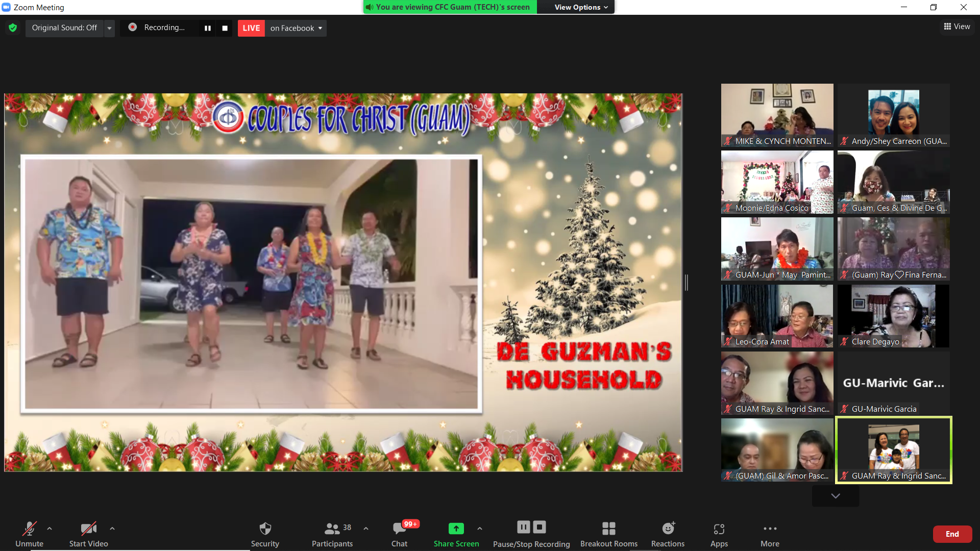The height and width of the screenshot is (551, 980).
Task: Click muted mic icon on Andy/Shey Carreon tile
Action: (x=844, y=141)
